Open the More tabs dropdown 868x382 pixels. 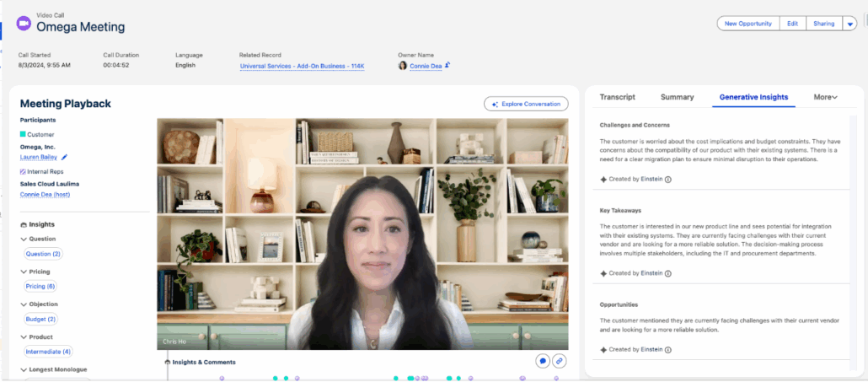[825, 97]
